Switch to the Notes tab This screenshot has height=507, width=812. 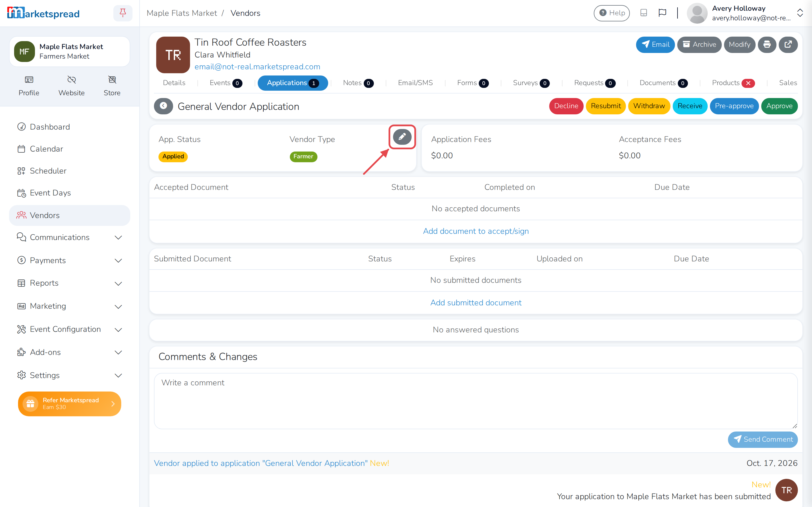click(x=358, y=83)
